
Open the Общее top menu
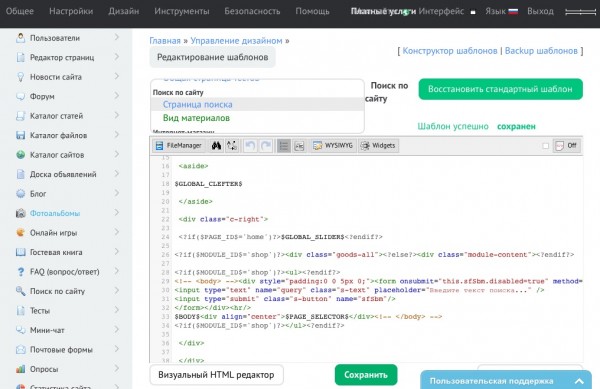point(20,11)
